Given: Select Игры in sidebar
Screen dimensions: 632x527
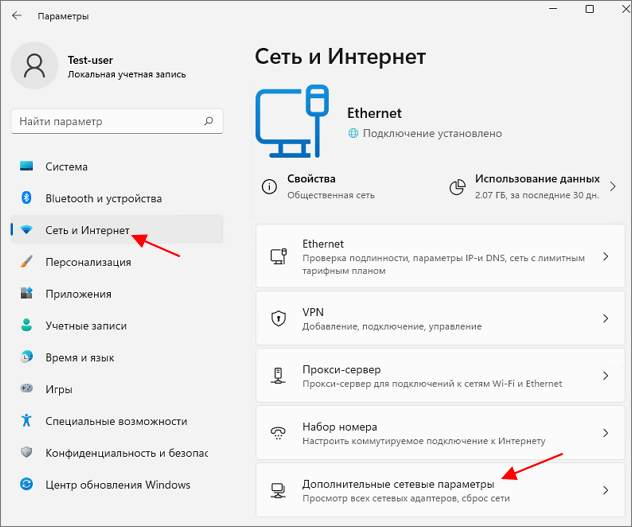Looking at the screenshot, I should coord(117,389).
